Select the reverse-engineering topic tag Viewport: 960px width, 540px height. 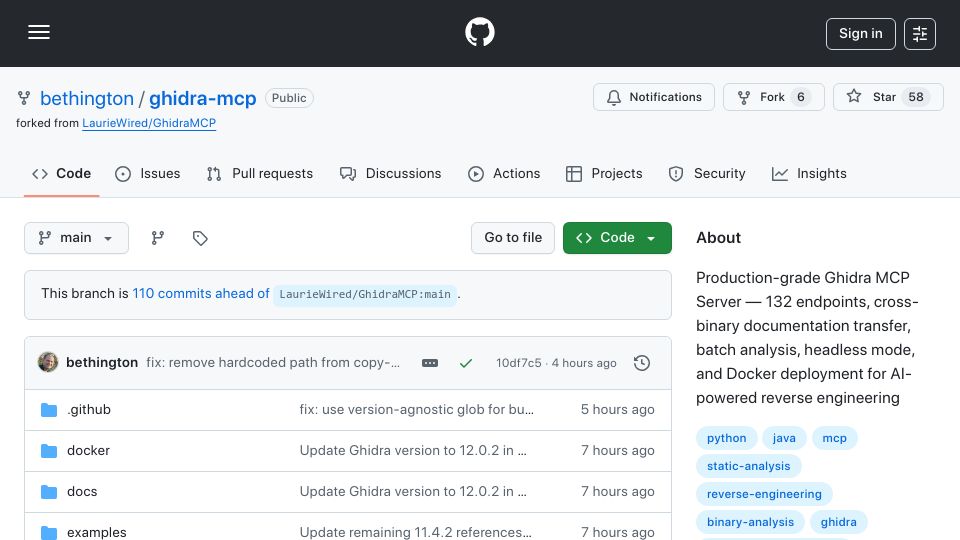coord(764,494)
